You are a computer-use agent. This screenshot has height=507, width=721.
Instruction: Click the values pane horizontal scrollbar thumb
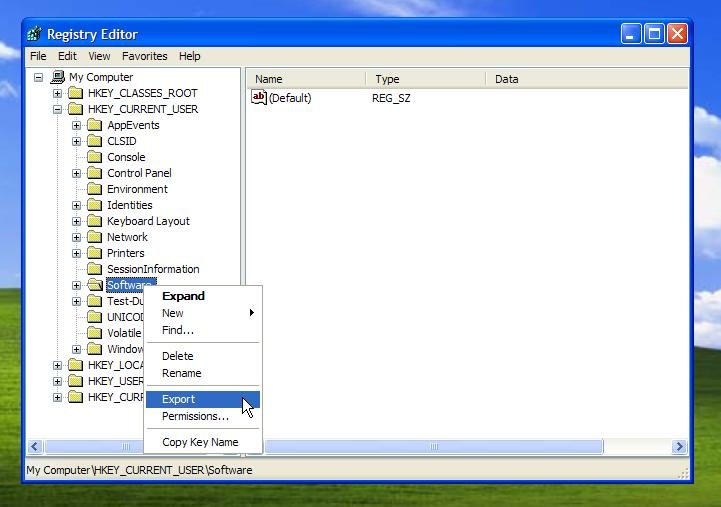coord(434,446)
